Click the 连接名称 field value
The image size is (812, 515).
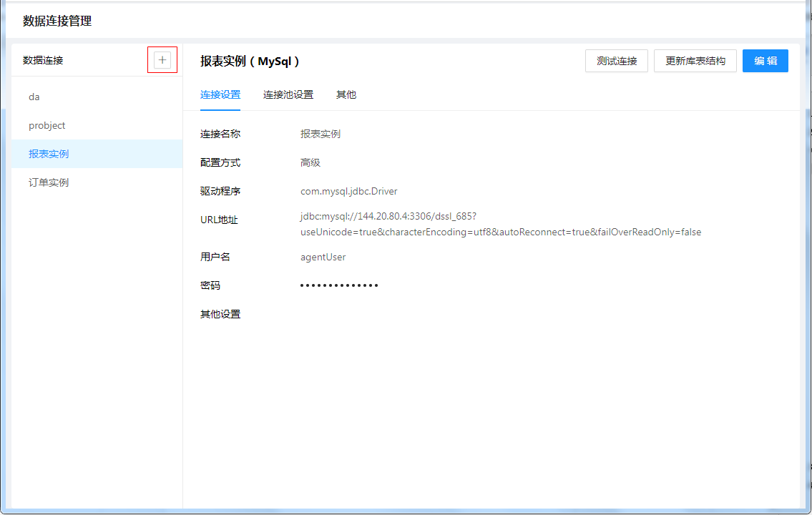pos(321,134)
